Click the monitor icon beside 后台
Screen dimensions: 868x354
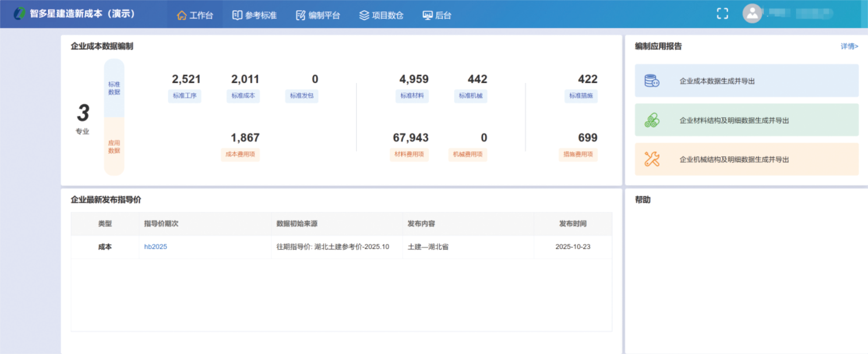click(427, 16)
